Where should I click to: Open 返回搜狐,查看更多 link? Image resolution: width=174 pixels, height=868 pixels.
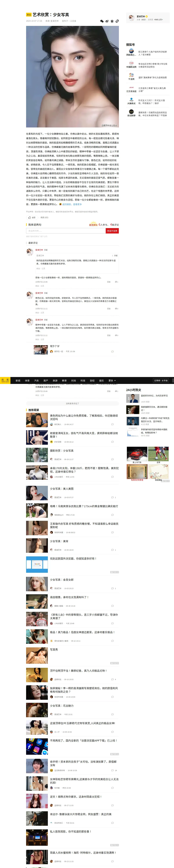[72, 204]
